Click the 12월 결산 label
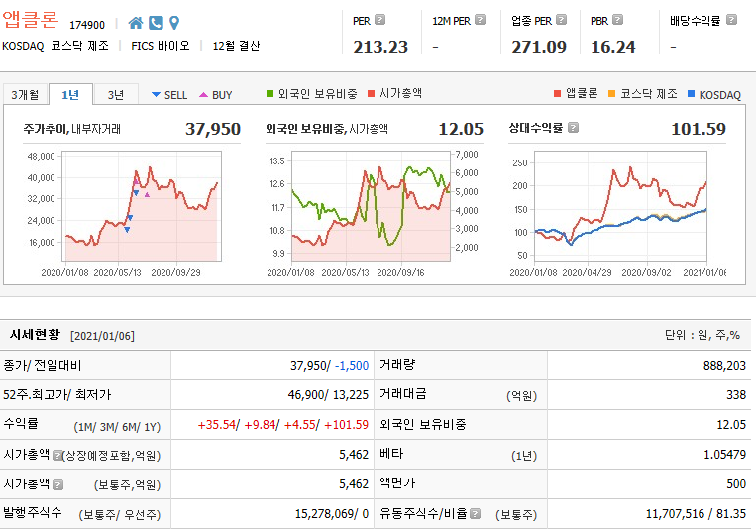The height and width of the screenshot is (532, 756). point(236,46)
